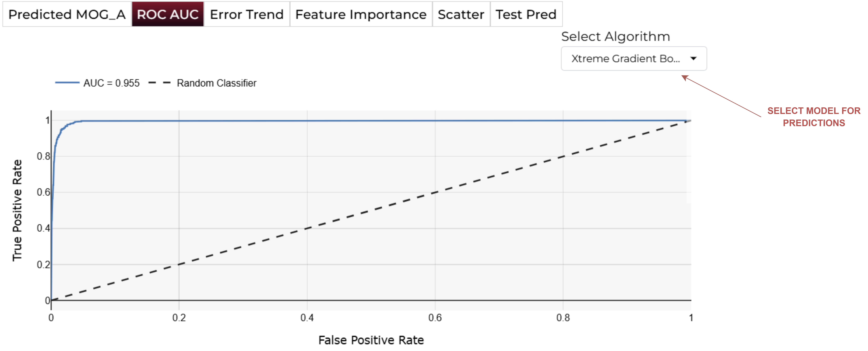Click the blue line swatch in legend

[x=67, y=83]
